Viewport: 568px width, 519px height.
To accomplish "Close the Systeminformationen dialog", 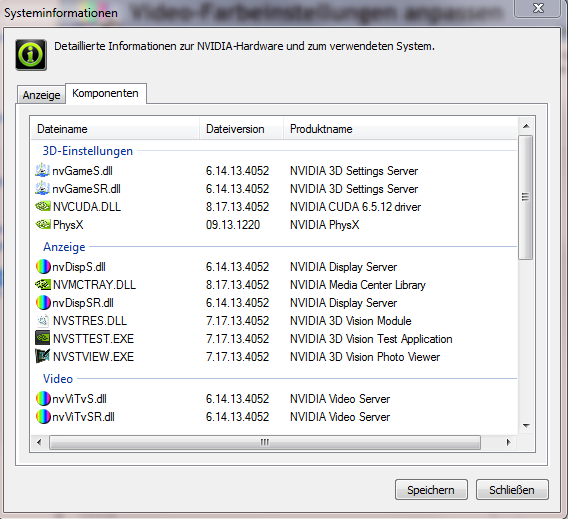I will click(538, 8).
